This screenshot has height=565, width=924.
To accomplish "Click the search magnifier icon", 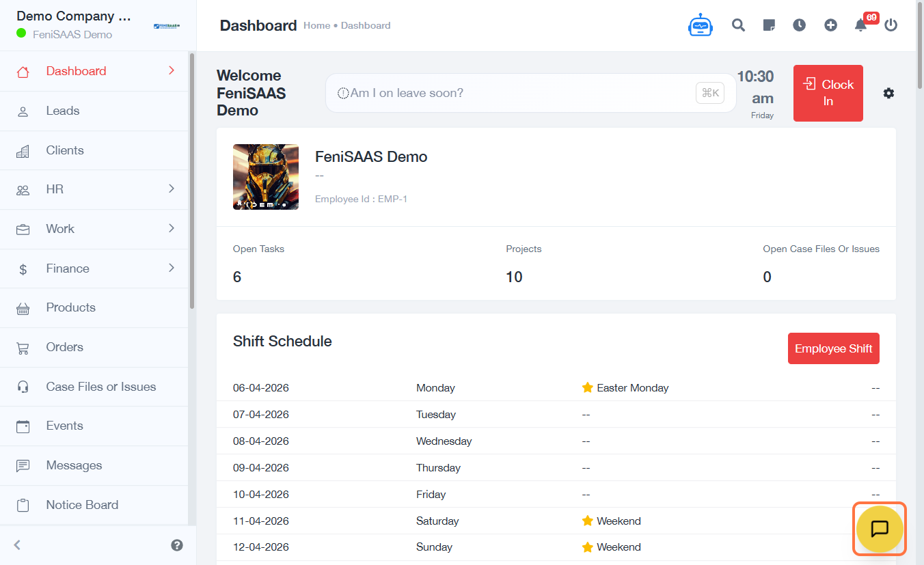I will 738,25.
